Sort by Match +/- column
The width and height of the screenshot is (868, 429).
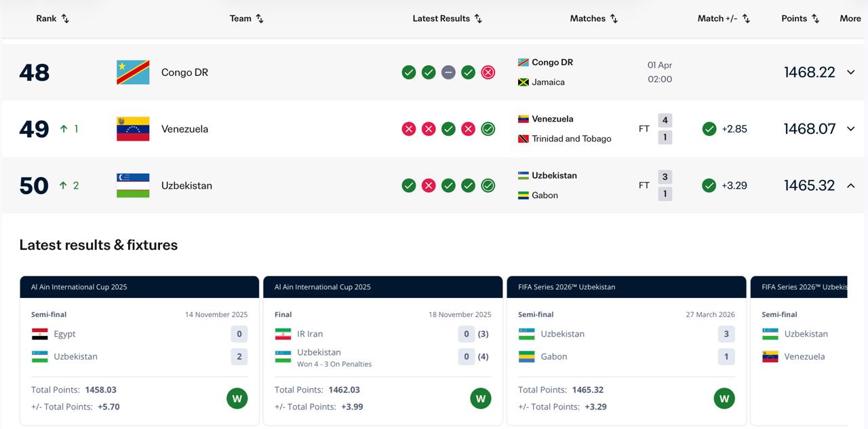(746, 19)
